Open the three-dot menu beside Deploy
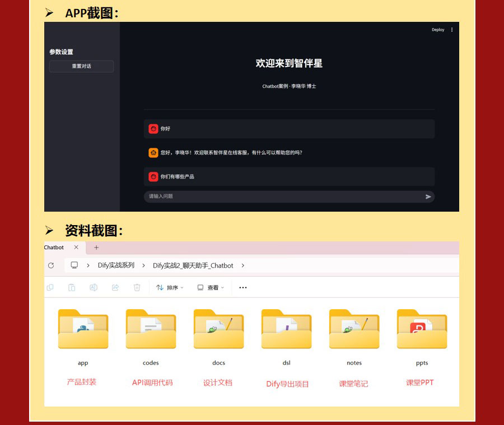The height and width of the screenshot is (425, 504). tap(452, 30)
